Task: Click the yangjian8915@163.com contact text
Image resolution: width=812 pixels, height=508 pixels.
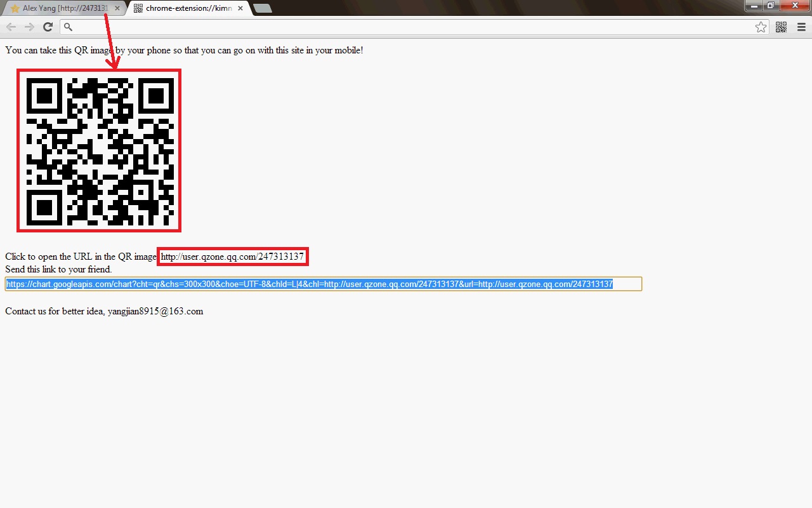Action: click(155, 311)
